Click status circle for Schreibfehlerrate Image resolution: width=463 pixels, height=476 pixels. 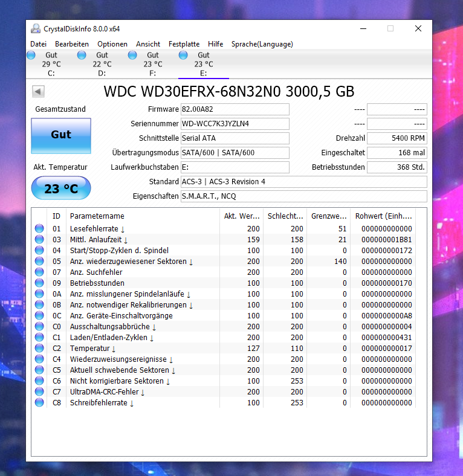(x=39, y=402)
